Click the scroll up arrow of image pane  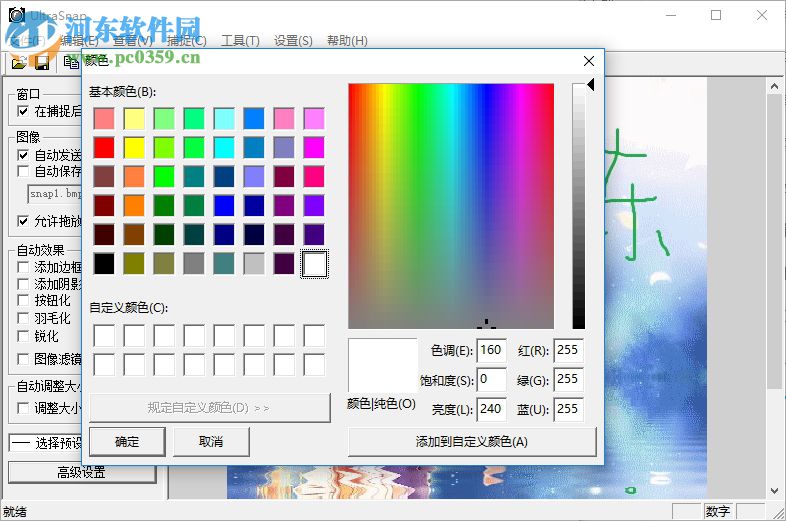click(x=774, y=86)
